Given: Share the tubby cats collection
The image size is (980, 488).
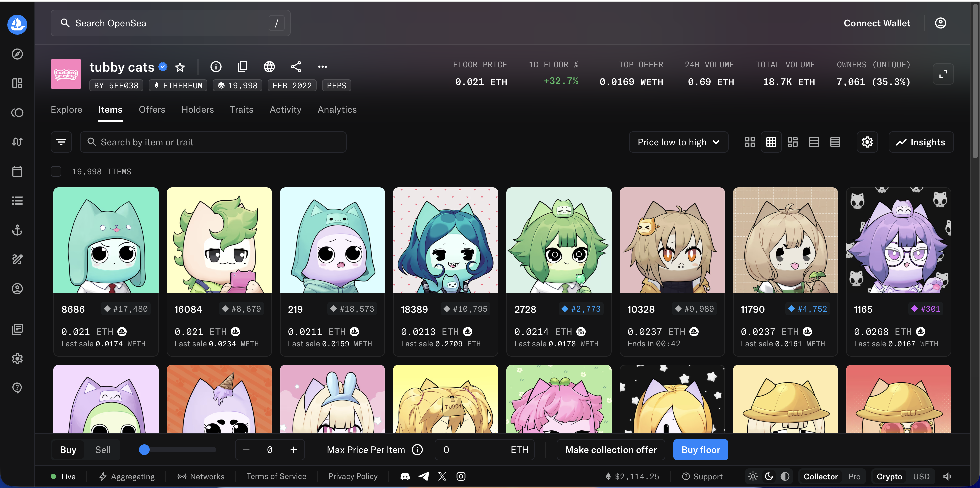Looking at the screenshot, I should (x=296, y=67).
